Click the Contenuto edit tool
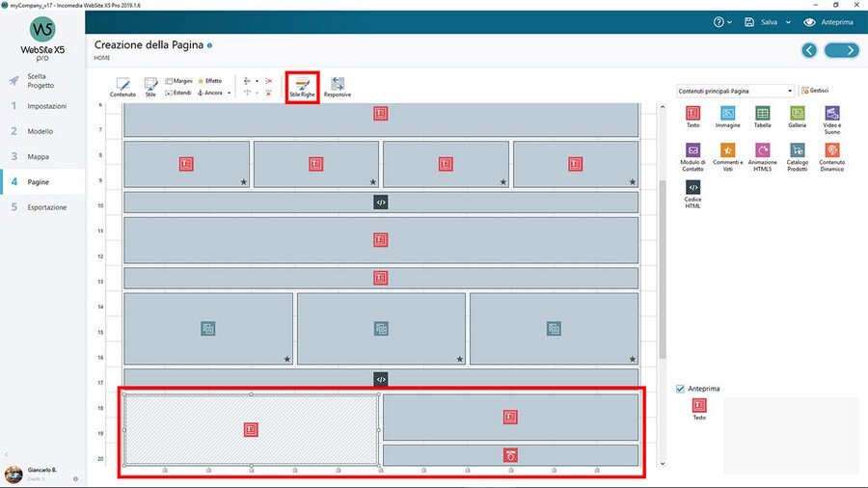 click(122, 87)
